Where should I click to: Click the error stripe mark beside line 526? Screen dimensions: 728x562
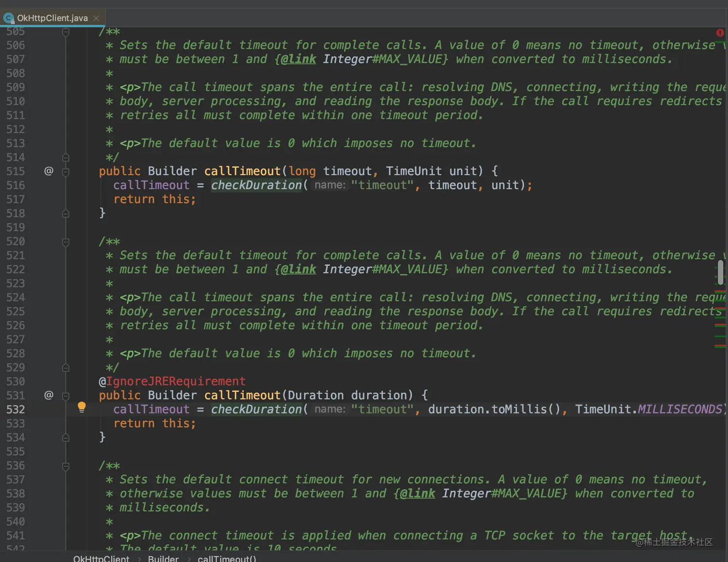tap(720, 326)
